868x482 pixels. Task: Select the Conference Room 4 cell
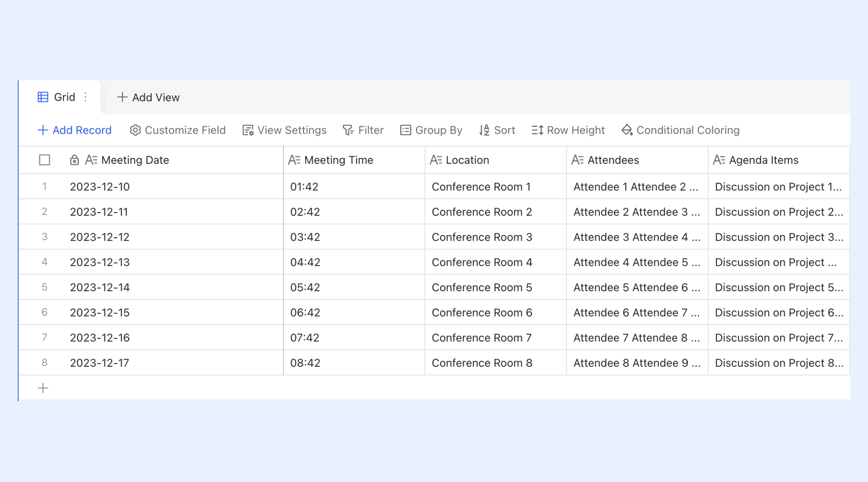click(x=496, y=262)
